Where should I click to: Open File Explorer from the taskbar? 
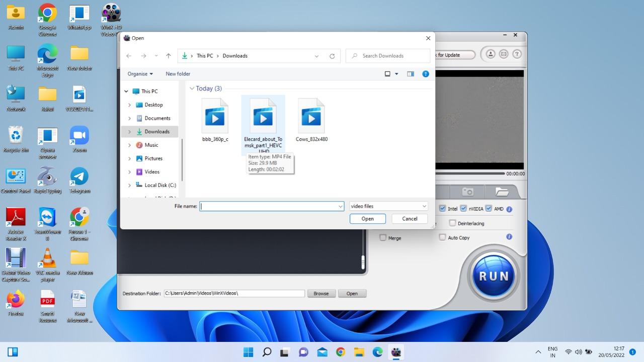[359, 352]
